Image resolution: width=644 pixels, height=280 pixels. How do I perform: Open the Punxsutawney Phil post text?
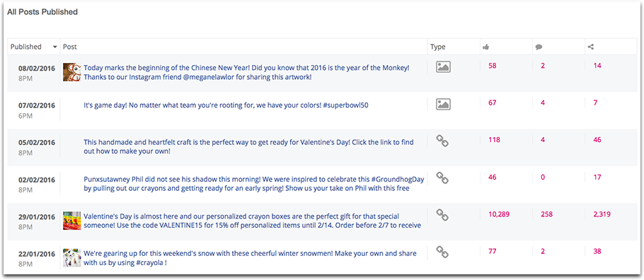[x=254, y=184]
